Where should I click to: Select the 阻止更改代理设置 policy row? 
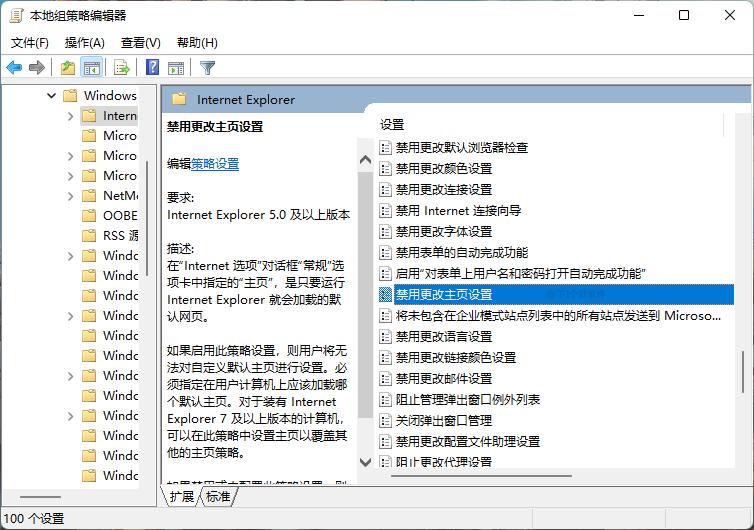point(436,462)
